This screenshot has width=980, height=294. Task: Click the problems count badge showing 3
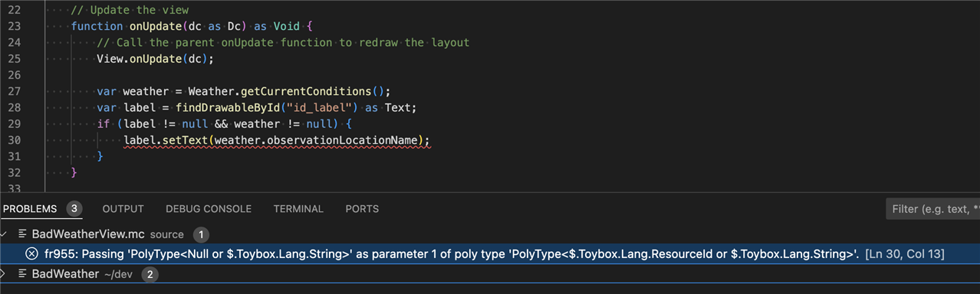pos(74,208)
